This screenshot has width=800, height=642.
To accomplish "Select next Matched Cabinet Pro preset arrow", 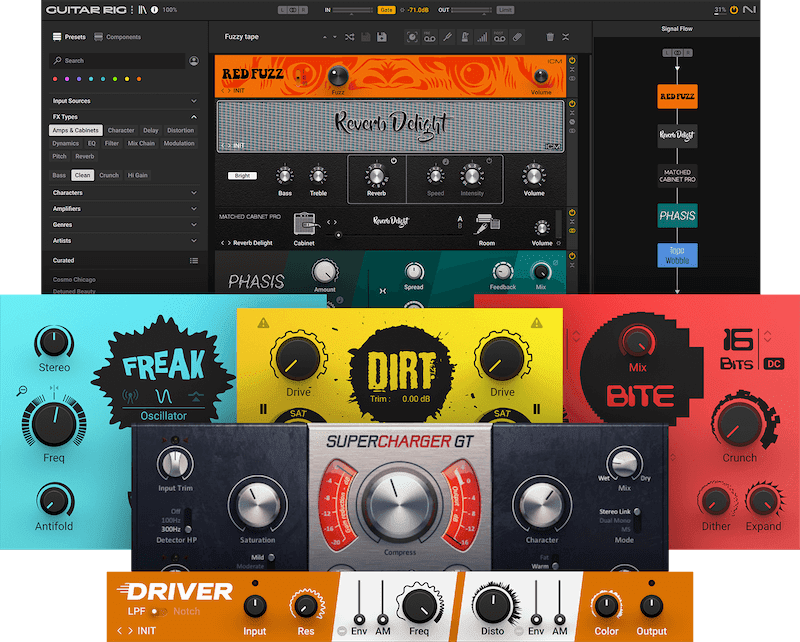I will pyautogui.click(x=229, y=243).
